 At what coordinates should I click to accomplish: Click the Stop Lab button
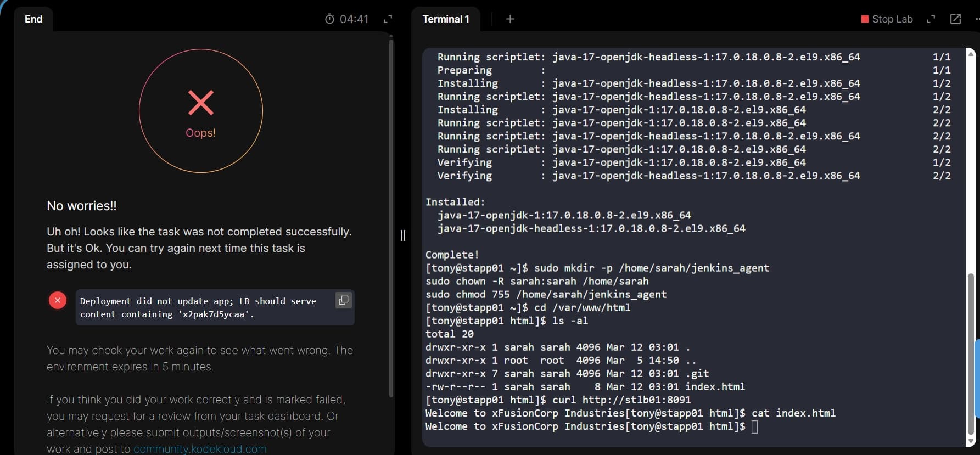point(887,19)
